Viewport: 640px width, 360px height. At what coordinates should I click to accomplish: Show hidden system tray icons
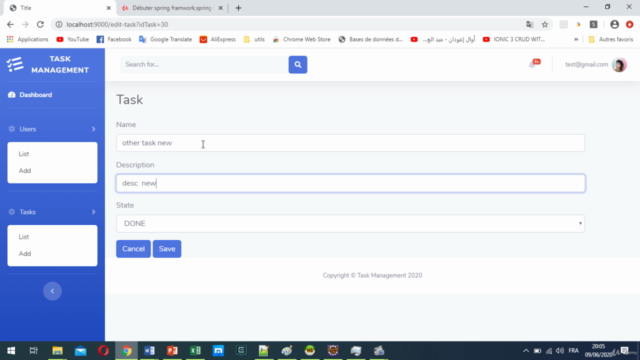pos(526,351)
